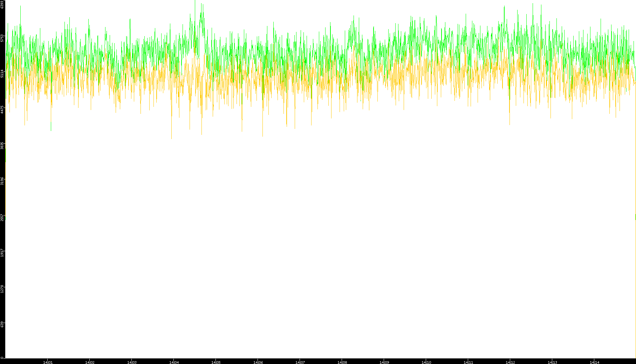The height and width of the screenshot is (364, 636).
Task: Click the 14:14 time axis label
Action: pyautogui.click(x=594, y=362)
